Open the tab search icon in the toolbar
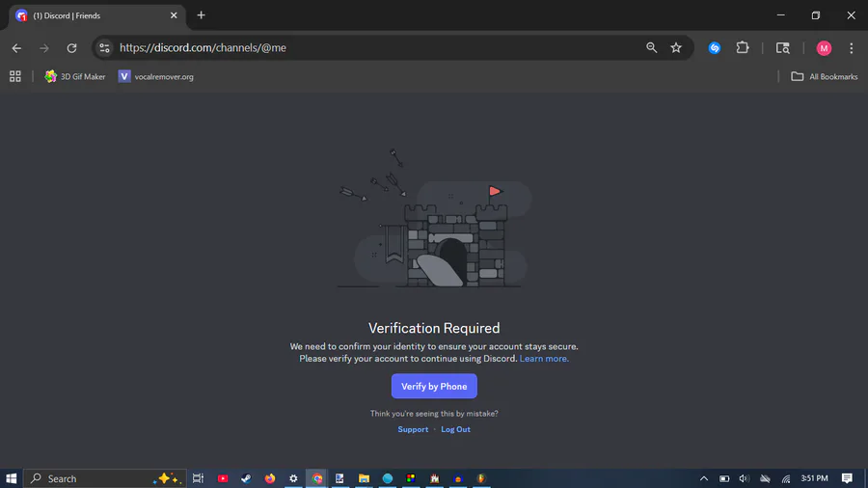Viewport: 868px width, 488px height. pyautogui.click(x=783, y=48)
